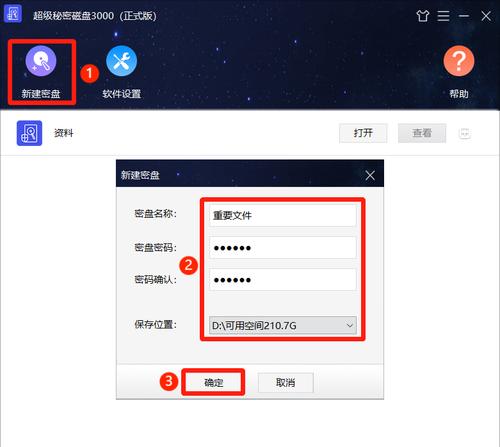Click the 密盘名称 field containing 重要文件

click(283, 215)
